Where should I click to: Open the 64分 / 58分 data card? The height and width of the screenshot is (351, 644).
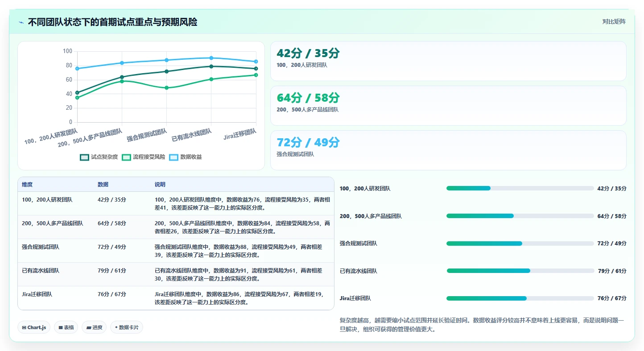448,106
